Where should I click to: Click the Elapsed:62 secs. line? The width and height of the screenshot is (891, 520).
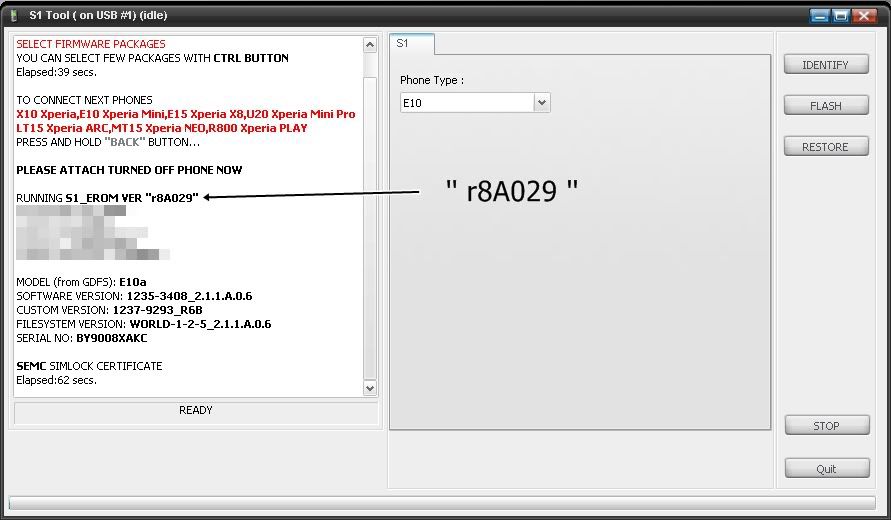coord(56,380)
